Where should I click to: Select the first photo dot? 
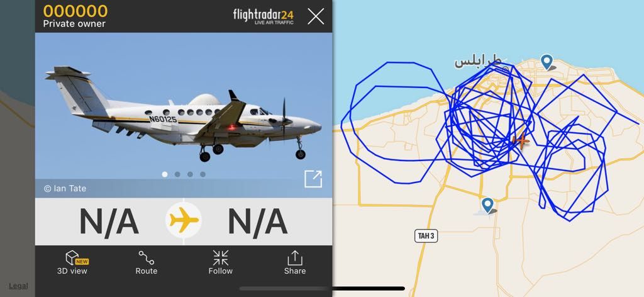pos(165,174)
